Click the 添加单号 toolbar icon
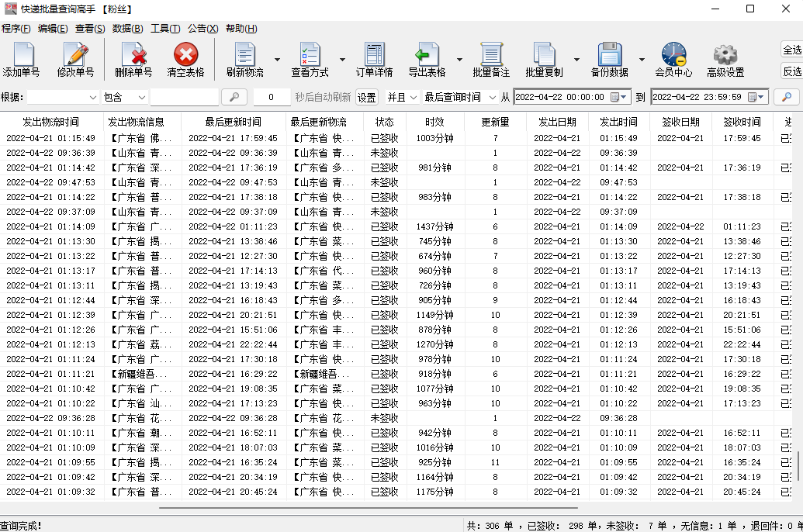The height and width of the screenshot is (532, 803). (x=21, y=60)
